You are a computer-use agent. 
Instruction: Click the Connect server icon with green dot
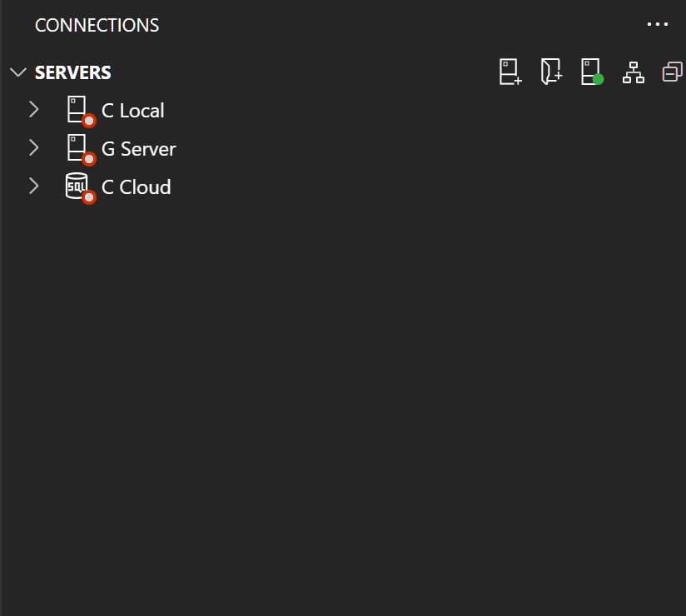pyautogui.click(x=591, y=72)
